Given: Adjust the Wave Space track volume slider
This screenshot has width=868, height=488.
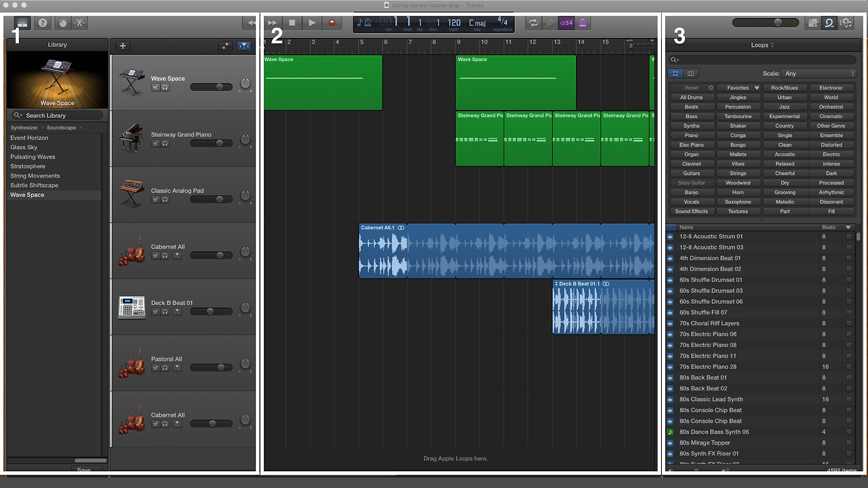Looking at the screenshot, I should pos(211,87).
